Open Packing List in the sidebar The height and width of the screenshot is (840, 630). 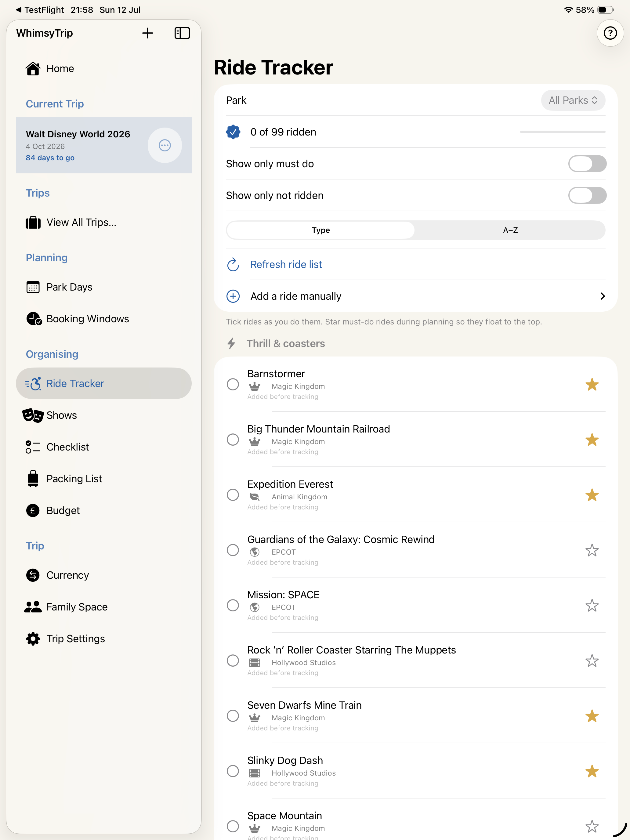(104, 479)
